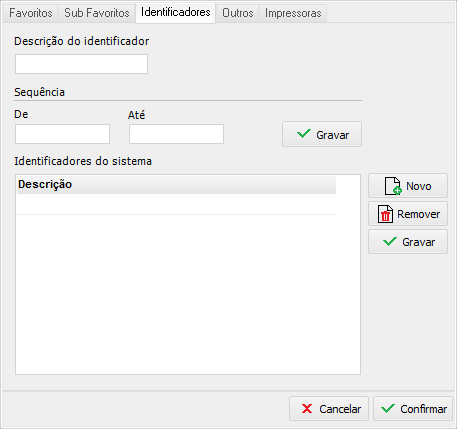Switch to the Favoritos tab
The image size is (457, 429).
point(31,13)
